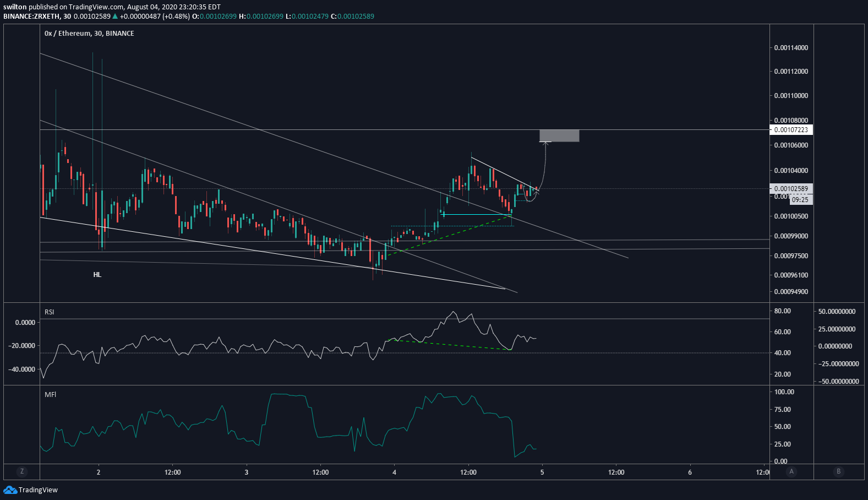Click the price axis label 0.00100500
The image size is (868, 500).
[x=791, y=216]
